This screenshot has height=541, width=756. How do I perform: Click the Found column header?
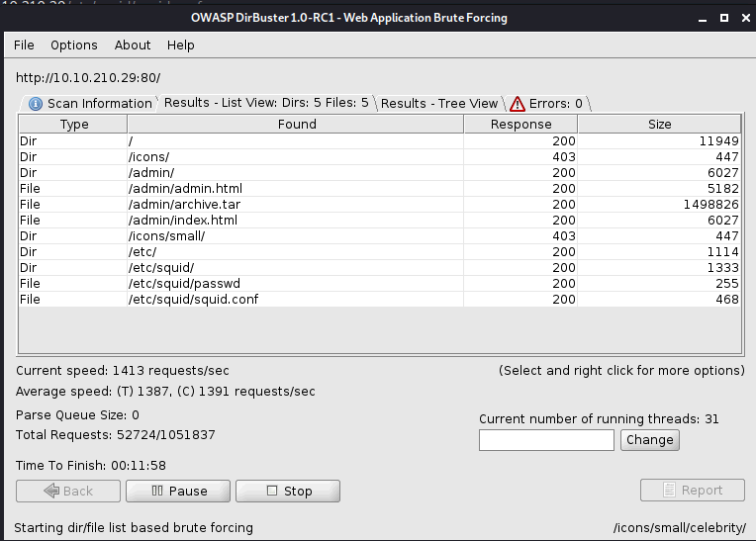[x=297, y=125]
